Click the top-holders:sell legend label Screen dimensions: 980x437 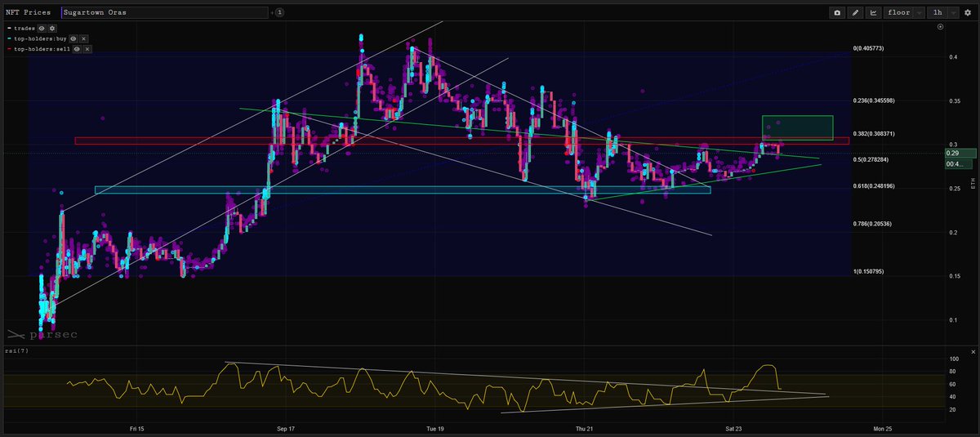[42, 49]
